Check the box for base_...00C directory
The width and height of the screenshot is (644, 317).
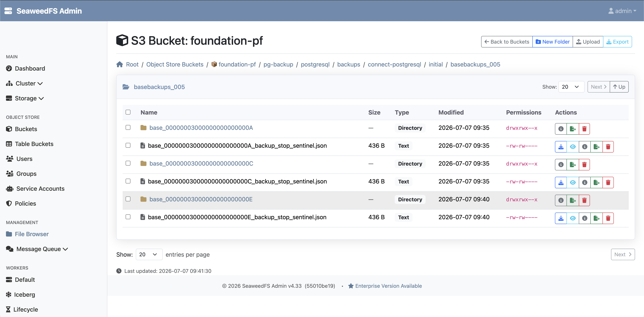tap(128, 163)
